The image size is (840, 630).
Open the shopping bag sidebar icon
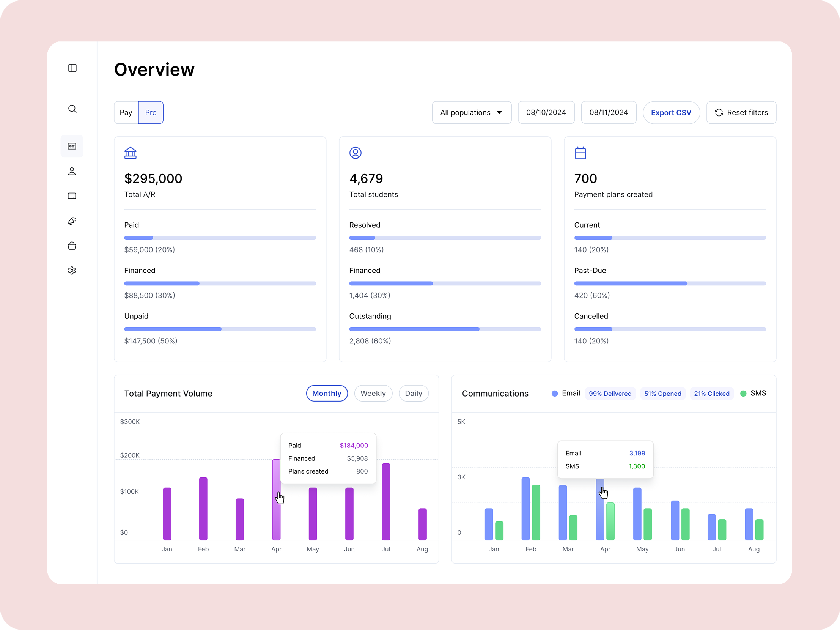coord(72,246)
